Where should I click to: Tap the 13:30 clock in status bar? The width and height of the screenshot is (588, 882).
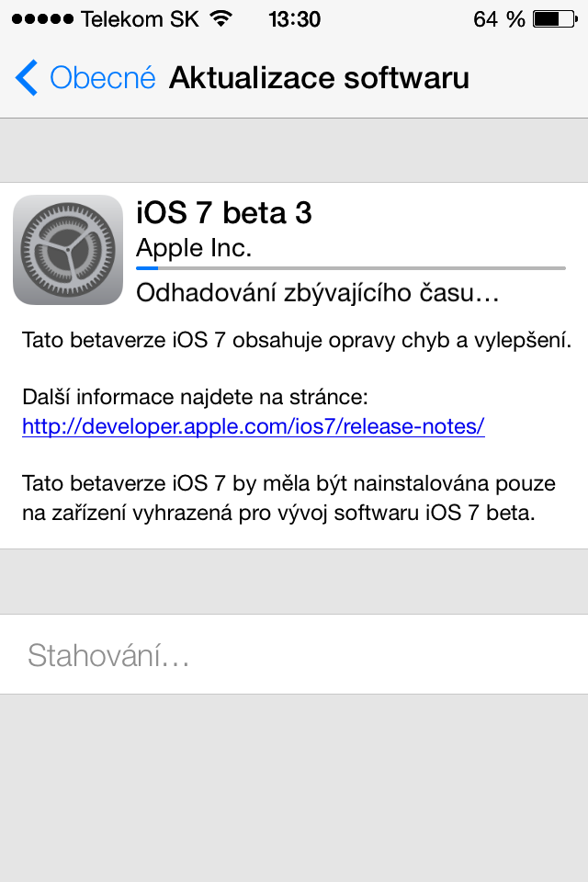294,18
